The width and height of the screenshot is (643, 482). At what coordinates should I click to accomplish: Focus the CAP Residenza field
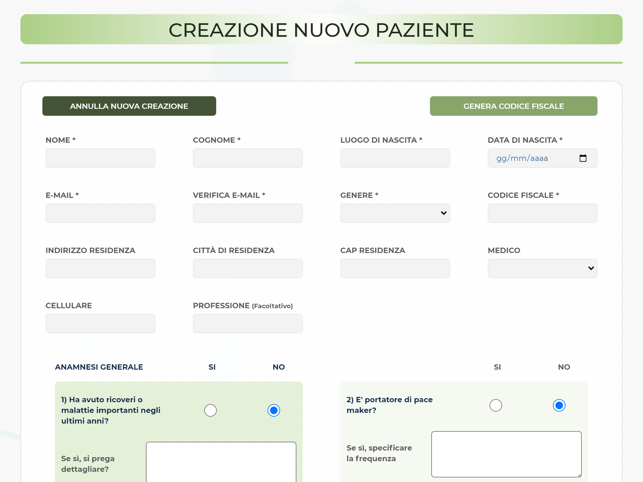(x=395, y=268)
